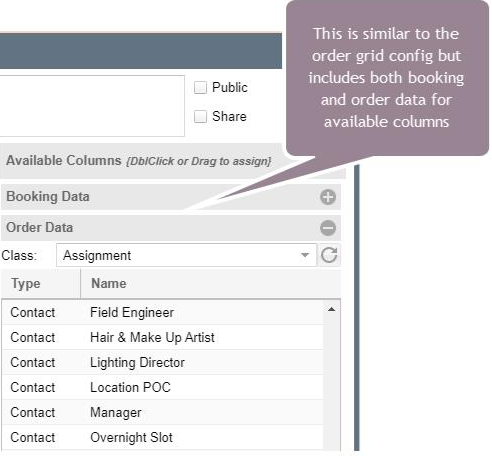Image resolution: width=492 pixels, height=456 pixels.
Task: Select the Lighting Director row
Action: (163, 362)
